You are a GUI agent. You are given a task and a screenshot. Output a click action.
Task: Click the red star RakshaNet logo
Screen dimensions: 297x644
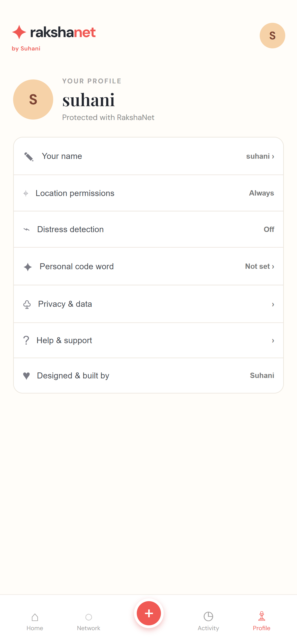(19, 32)
